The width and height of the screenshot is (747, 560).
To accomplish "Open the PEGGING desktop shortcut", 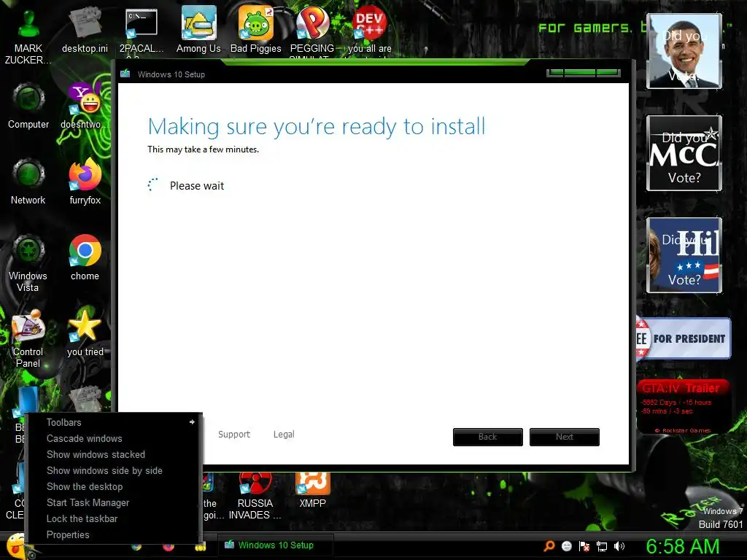I will (312, 30).
